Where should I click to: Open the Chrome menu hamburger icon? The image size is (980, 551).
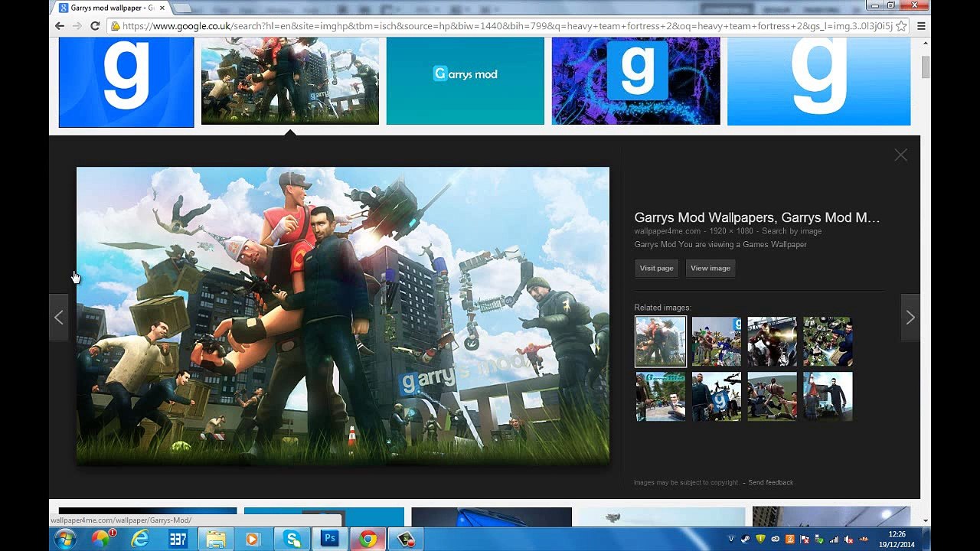click(x=921, y=25)
